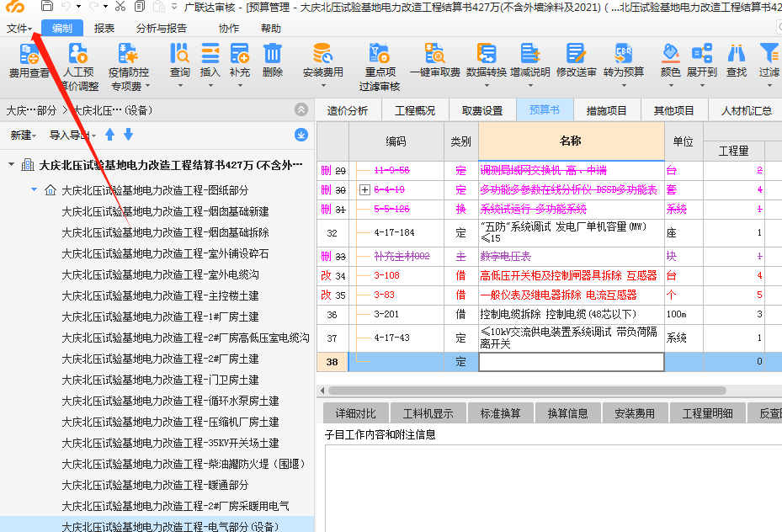Image resolution: width=782 pixels, height=532 pixels.
Task: Switch to the 人材机汇总 tab
Action: pos(746,110)
